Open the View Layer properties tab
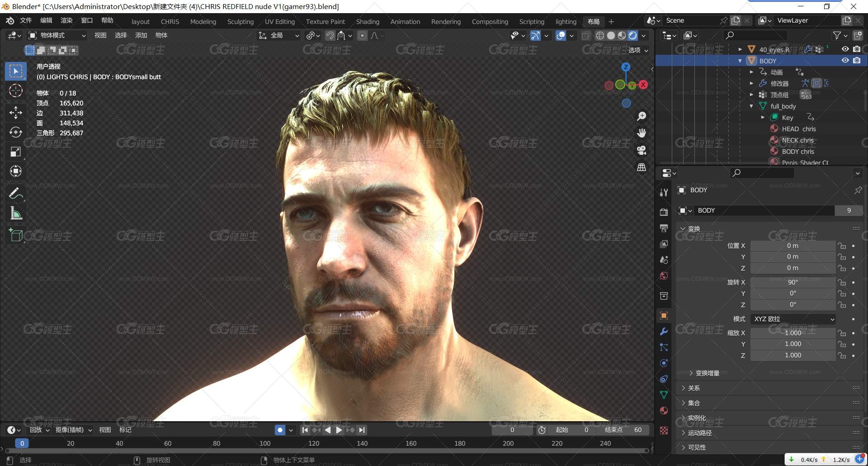The width and height of the screenshot is (868, 466). click(664, 244)
